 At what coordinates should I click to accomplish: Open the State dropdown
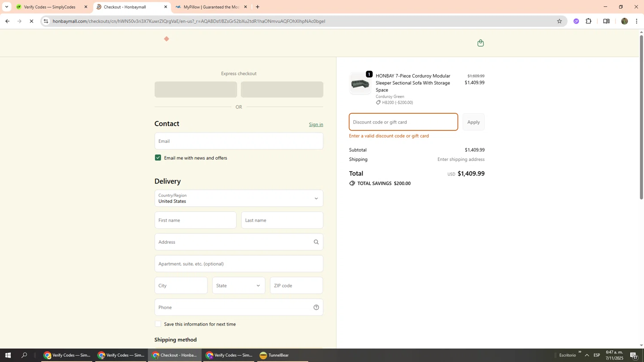click(239, 286)
